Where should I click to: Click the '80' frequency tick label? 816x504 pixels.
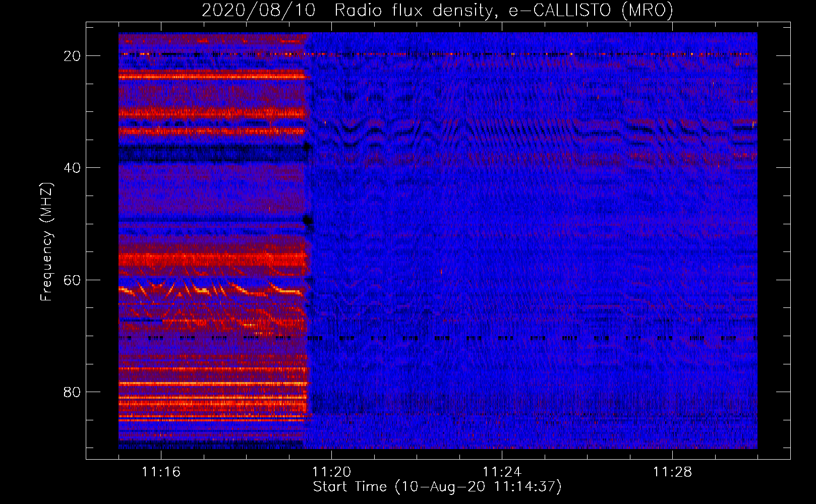click(72, 392)
